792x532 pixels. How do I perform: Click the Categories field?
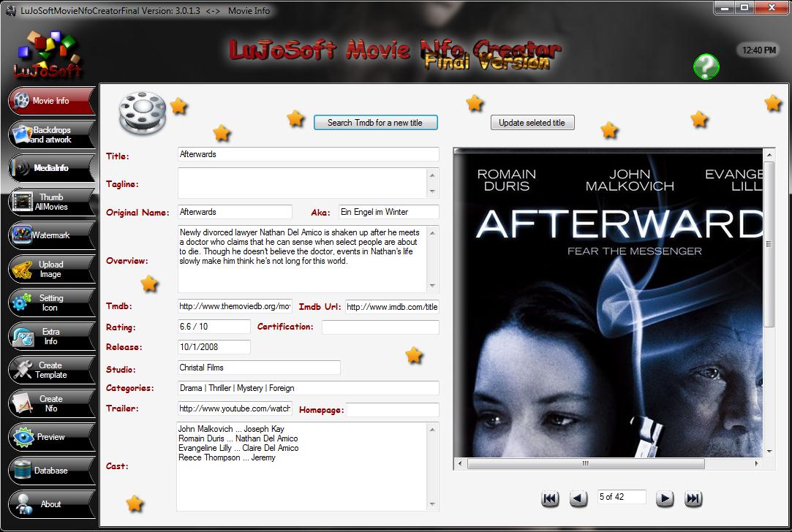(x=308, y=388)
